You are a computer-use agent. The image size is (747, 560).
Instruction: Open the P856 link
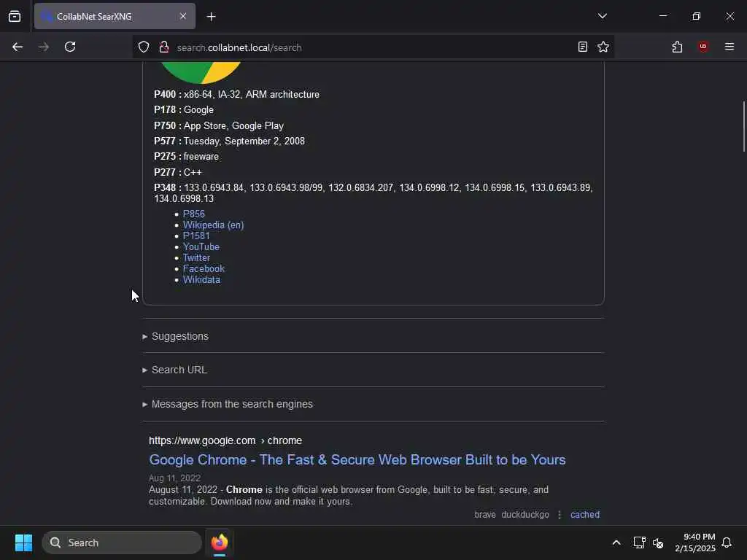click(194, 214)
